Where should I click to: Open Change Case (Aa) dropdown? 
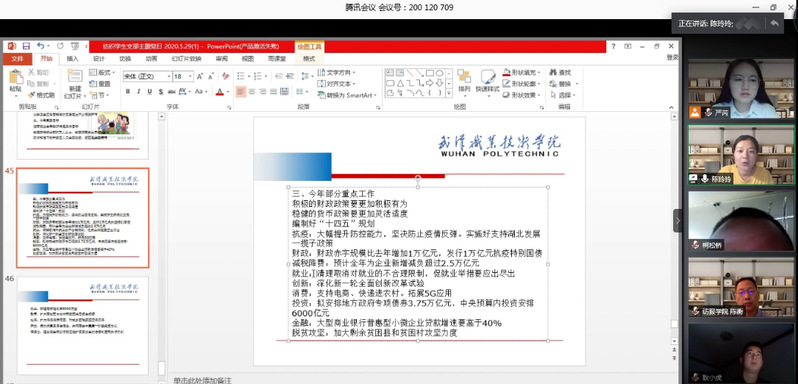pos(201,92)
